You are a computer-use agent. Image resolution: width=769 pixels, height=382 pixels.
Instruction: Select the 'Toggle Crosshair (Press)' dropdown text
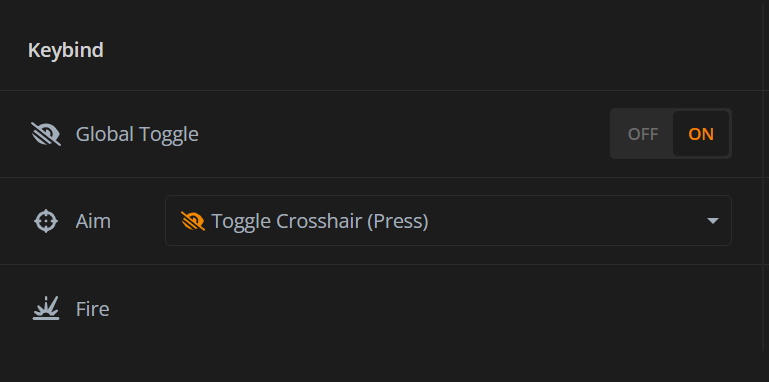(320, 221)
